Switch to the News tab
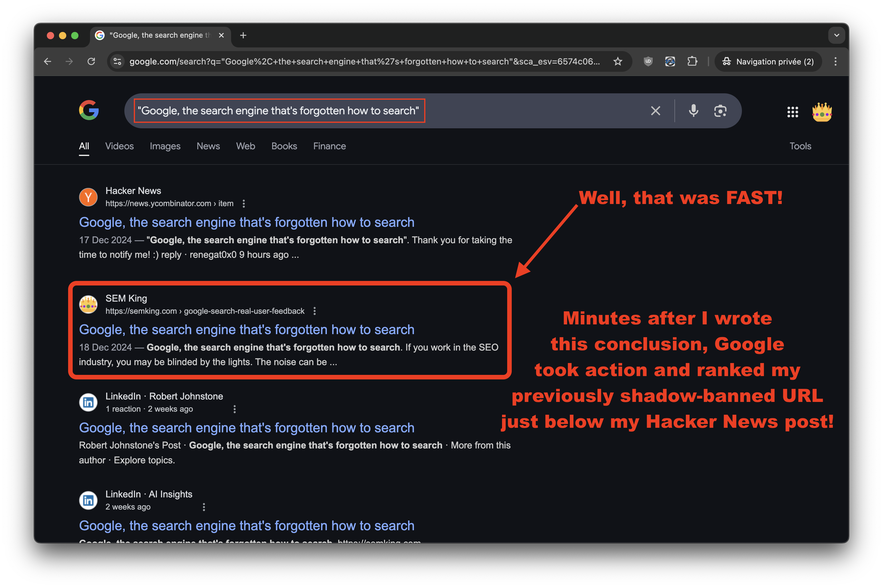883x588 pixels. (208, 146)
